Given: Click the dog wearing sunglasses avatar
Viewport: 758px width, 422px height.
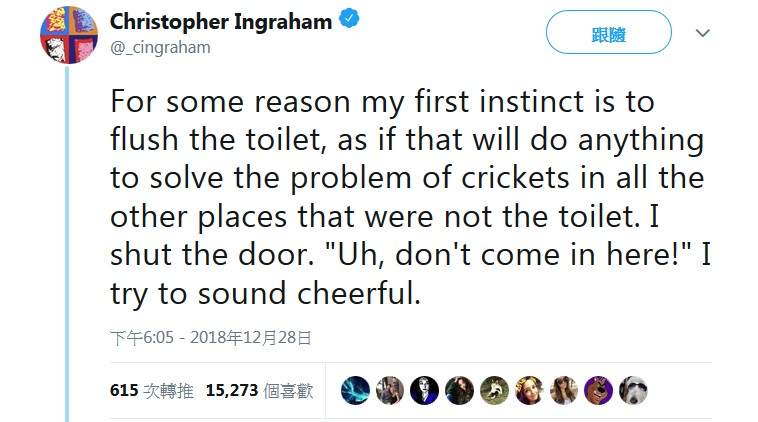Looking at the screenshot, I should click(633, 390).
